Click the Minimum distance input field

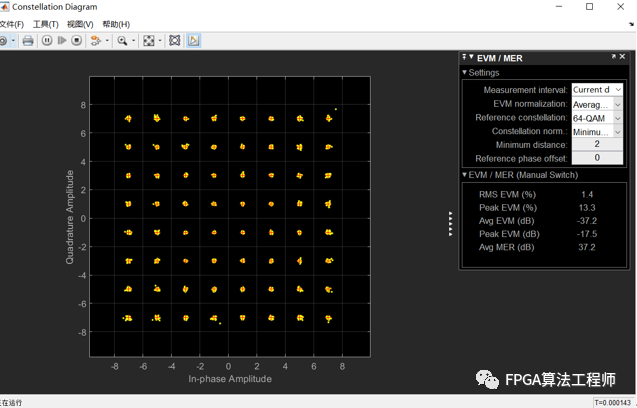click(x=597, y=145)
